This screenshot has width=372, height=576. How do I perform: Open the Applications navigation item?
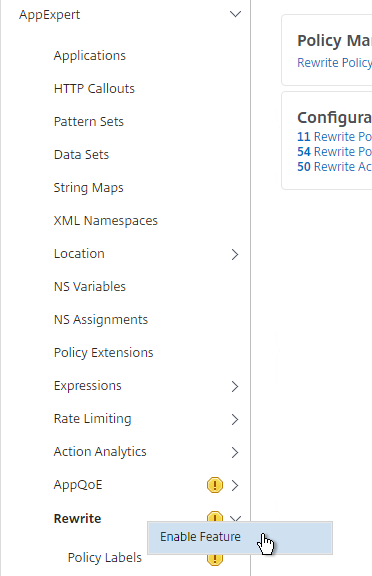coord(90,55)
